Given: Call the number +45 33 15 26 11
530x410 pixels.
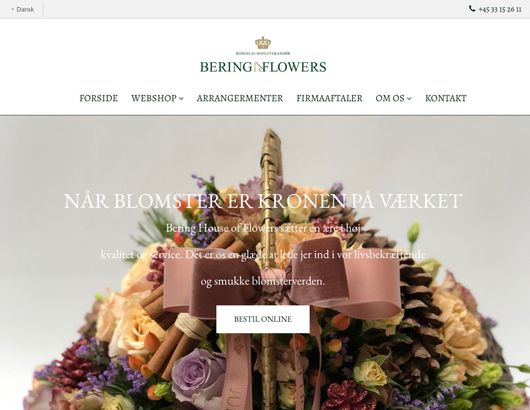Looking at the screenshot, I should tap(500, 9).
